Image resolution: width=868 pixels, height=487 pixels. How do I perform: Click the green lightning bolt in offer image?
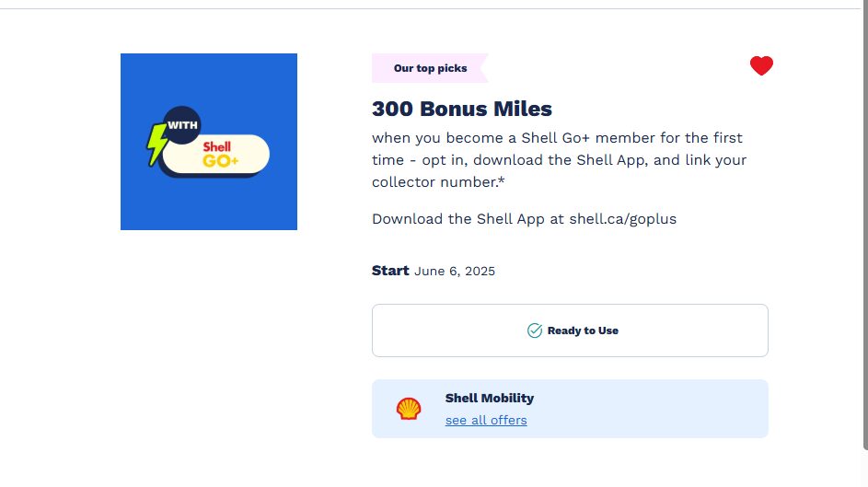[x=156, y=144]
